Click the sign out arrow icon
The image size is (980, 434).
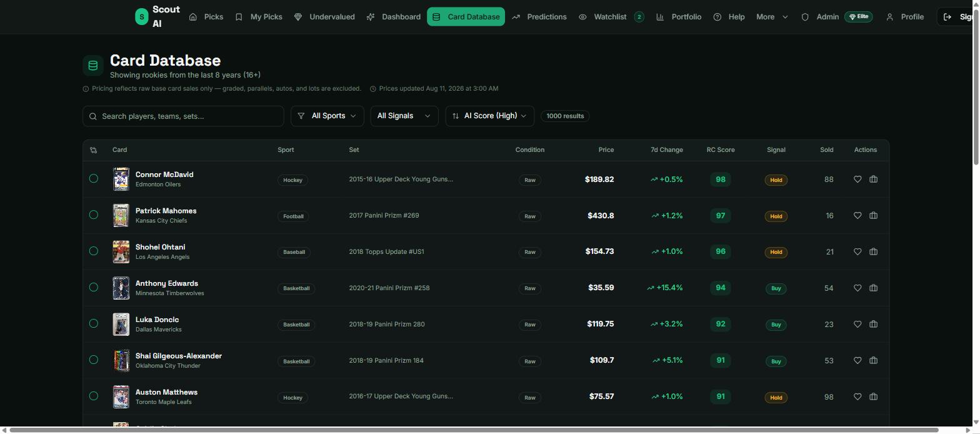coord(947,17)
